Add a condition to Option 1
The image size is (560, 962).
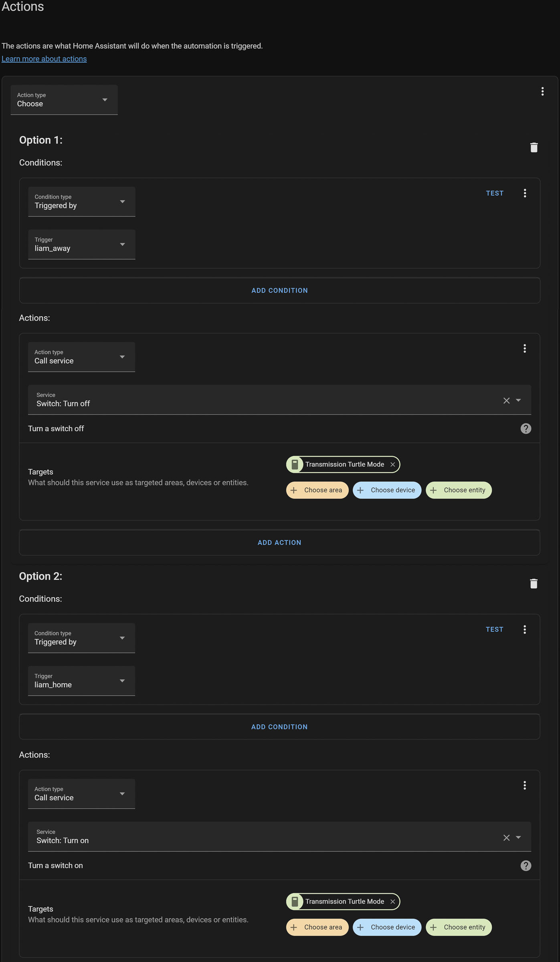[x=279, y=291]
